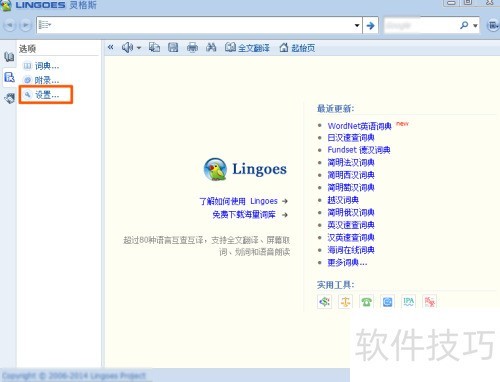
Task: Select the options sidebar tab icon
Action: coord(9,77)
